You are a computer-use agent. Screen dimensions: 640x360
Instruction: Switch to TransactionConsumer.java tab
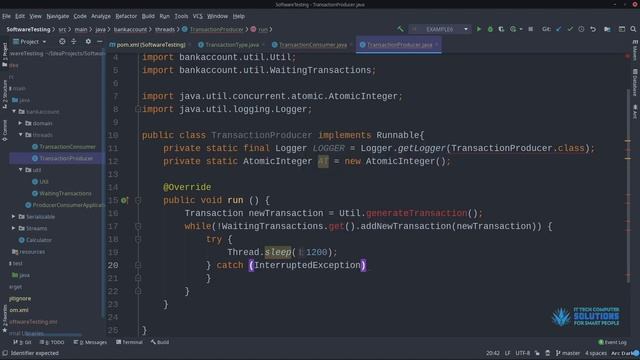(x=313, y=45)
